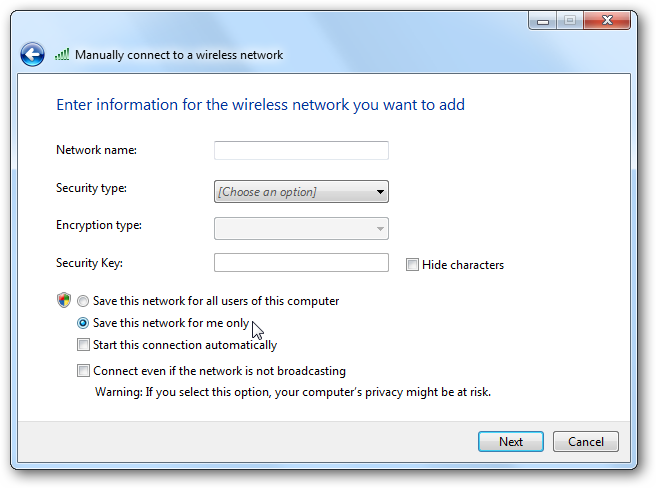Select Save this network for me only
The image size is (656, 488).
(83, 324)
